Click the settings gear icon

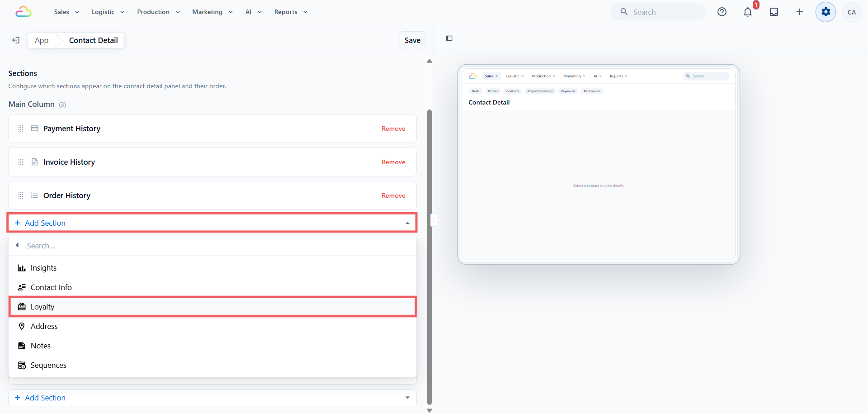click(826, 12)
